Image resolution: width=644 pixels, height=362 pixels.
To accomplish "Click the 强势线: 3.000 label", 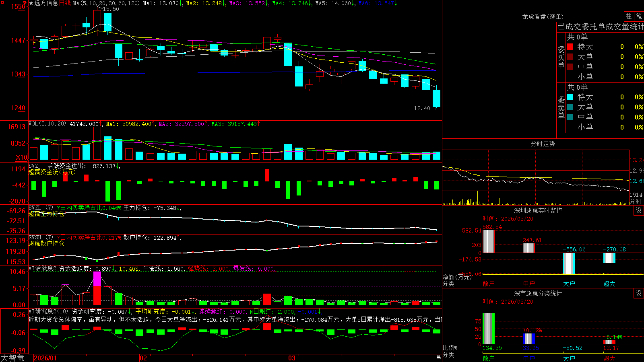I will (x=208, y=269).
